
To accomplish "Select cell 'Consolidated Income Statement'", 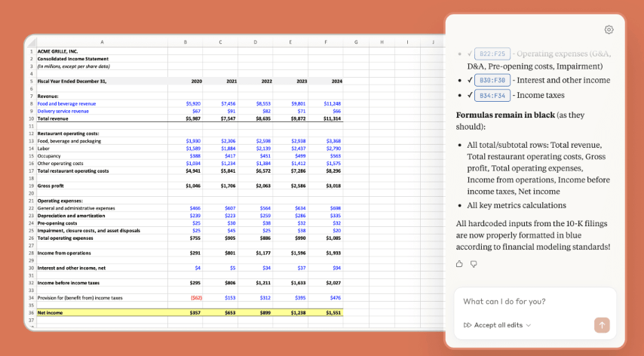I will point(102,59).
